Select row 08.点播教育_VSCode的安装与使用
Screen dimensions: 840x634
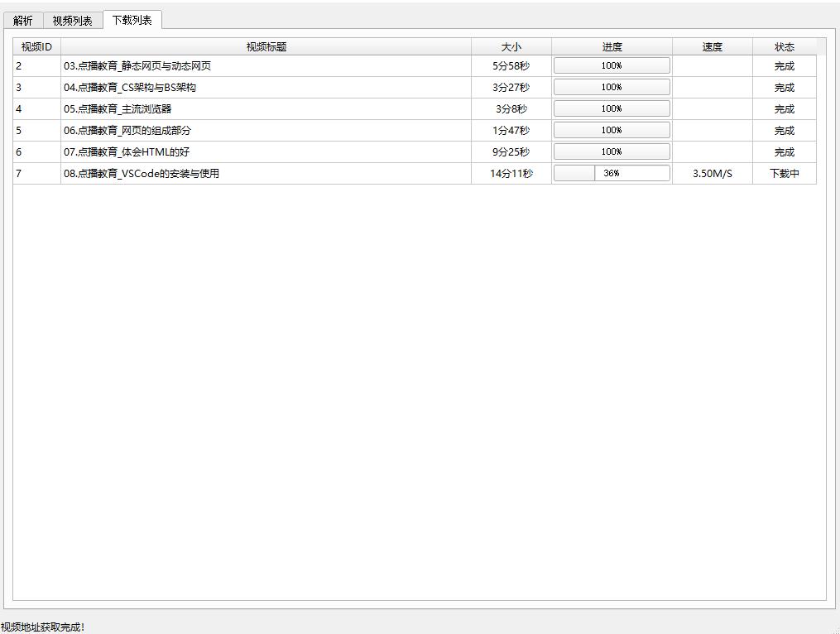[x=415, y=173]
